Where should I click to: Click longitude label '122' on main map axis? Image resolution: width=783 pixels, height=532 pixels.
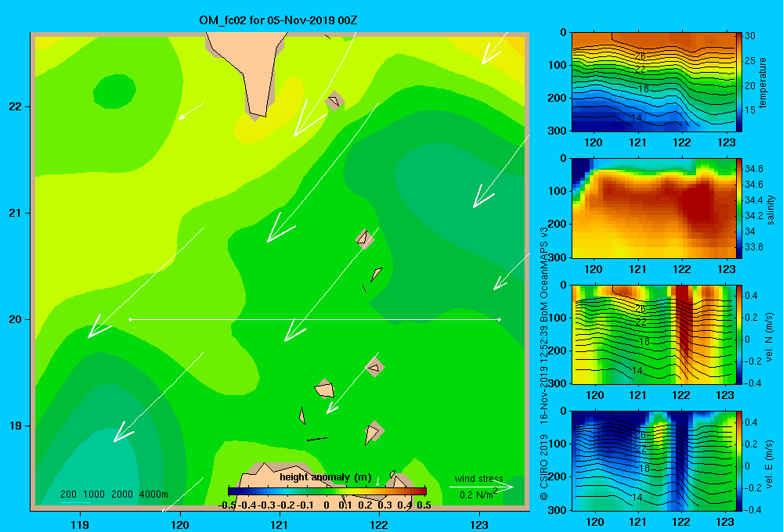(379, 524)
